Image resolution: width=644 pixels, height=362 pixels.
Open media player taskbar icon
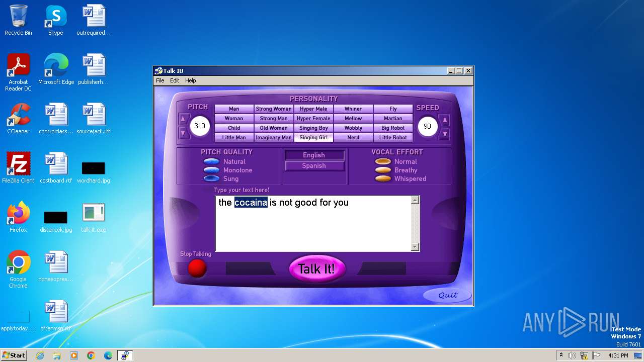(x=74, y=355)
